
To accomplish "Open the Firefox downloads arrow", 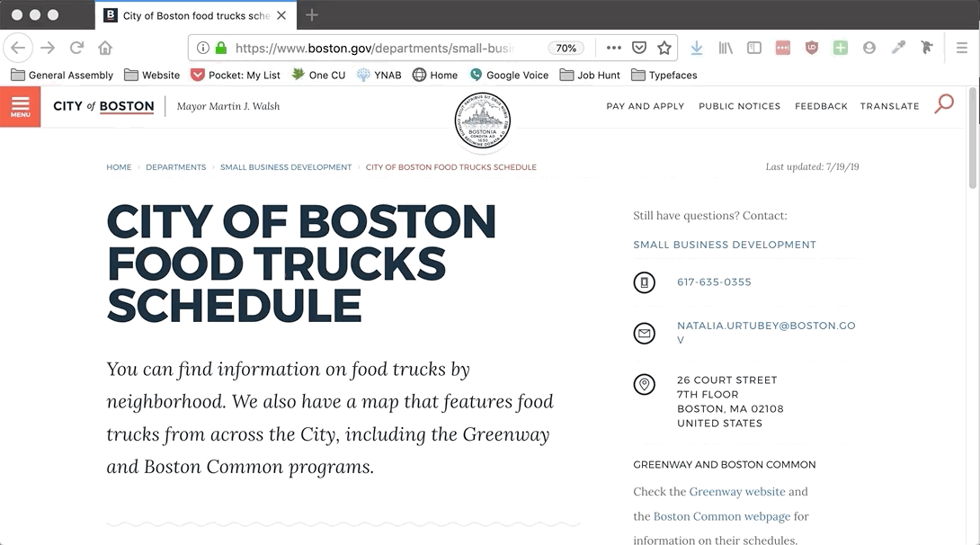I will [x=696, y=48].
